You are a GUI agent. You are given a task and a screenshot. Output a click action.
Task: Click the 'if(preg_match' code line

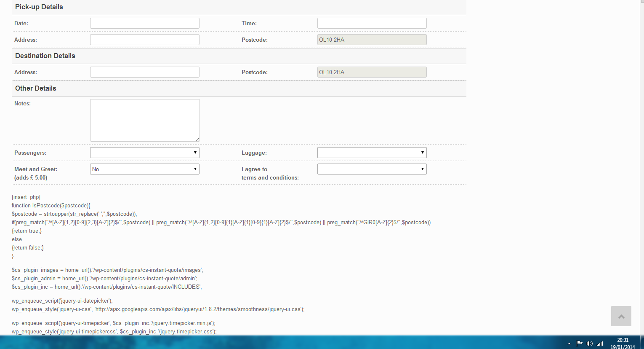pyautogui.click(x=221, y=223)
